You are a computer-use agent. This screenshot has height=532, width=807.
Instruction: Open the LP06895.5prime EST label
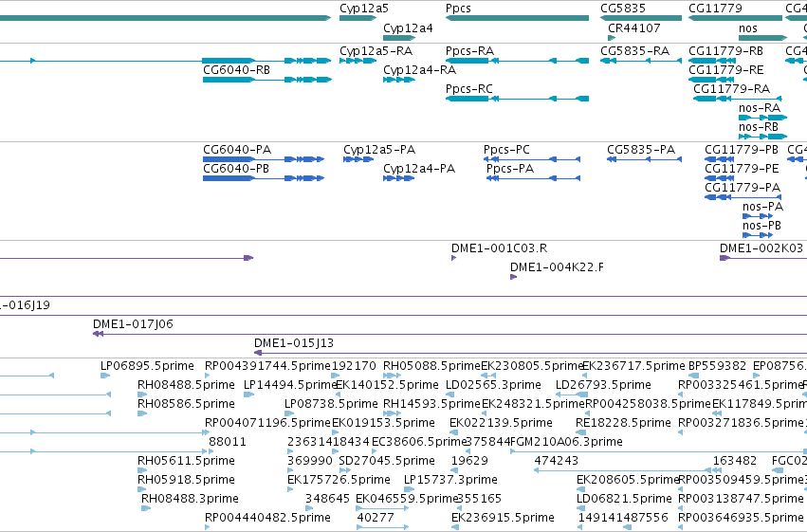147,366
